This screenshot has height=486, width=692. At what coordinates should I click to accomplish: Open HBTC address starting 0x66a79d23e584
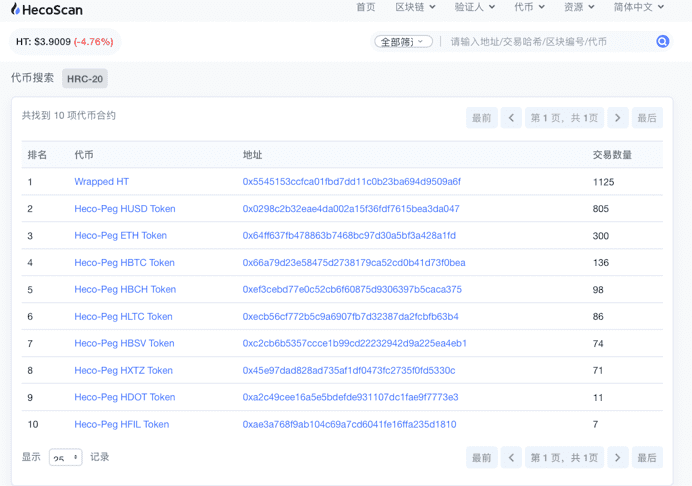pyautogui.click(x=354, y=263)
